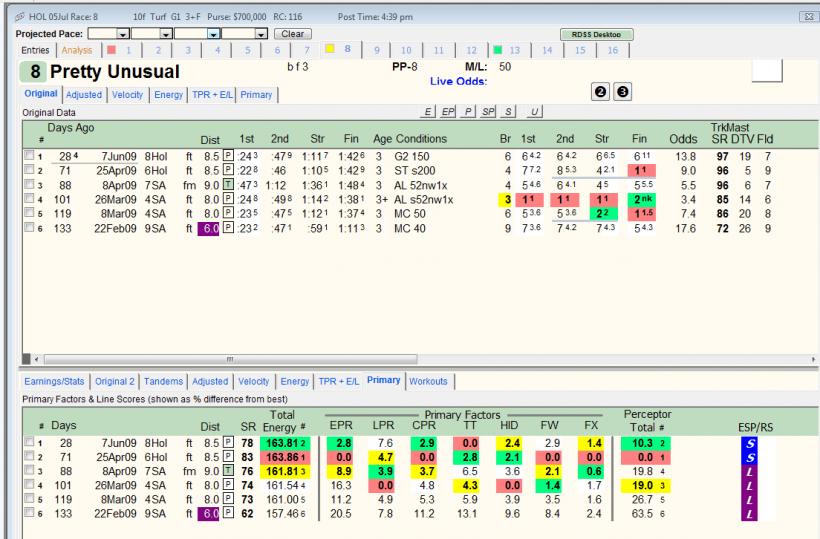Click the green 163.81 Total Energy cell
Image resolution: width=820 pixels, height=539 pixels.
(285, 443)
